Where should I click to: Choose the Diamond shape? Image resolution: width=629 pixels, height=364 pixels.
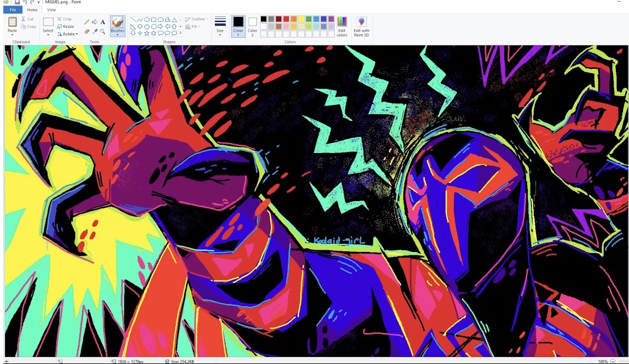[x=140, y=26]
